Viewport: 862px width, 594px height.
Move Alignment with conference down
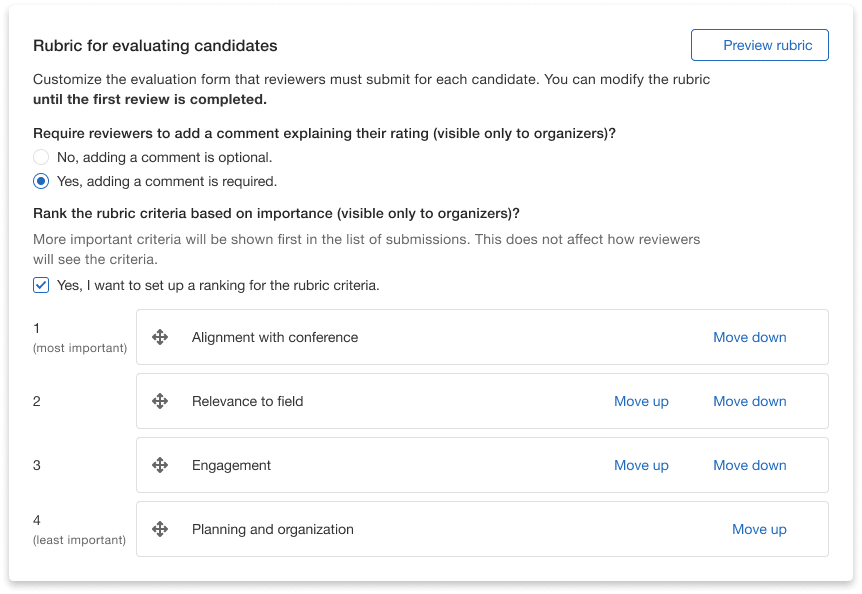(749, 337)
